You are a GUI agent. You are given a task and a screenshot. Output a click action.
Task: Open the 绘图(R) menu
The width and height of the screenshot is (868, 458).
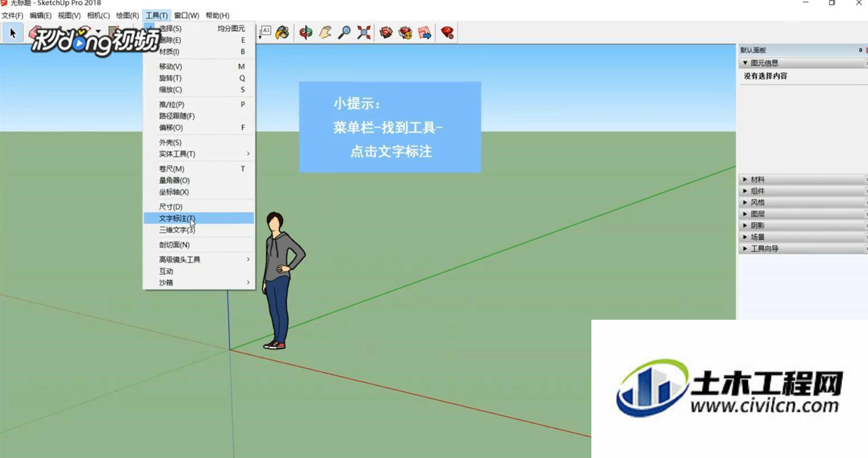pyautogui.click(x=127, y=16)
